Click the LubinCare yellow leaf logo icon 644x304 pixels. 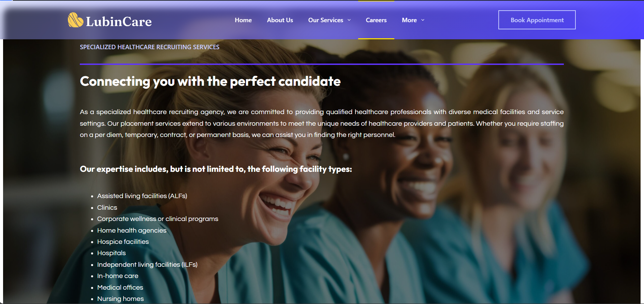75,20
